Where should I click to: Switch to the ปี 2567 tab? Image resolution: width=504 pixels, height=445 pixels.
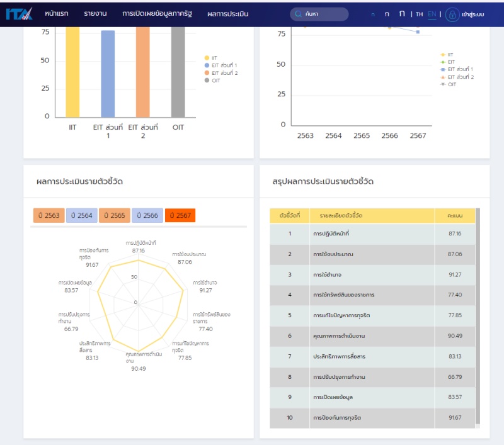tap(180, 216)
